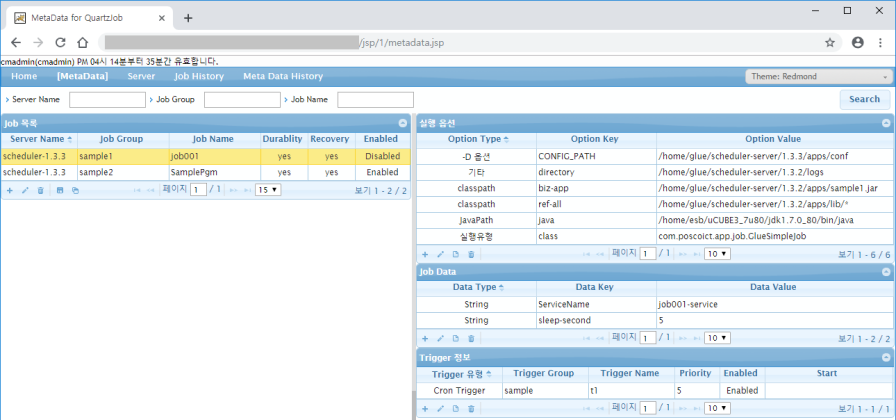Open browser profile account icon
The image size is (896, 420).
857,42
